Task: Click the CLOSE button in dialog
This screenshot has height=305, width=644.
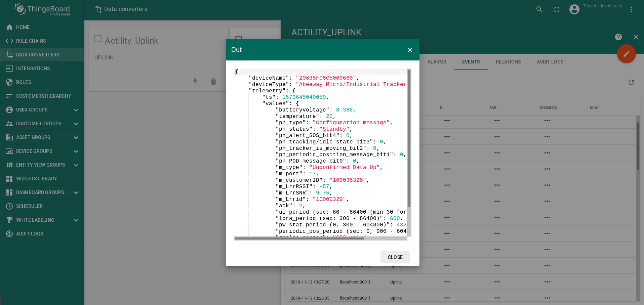Action: [x=395, y=257]
